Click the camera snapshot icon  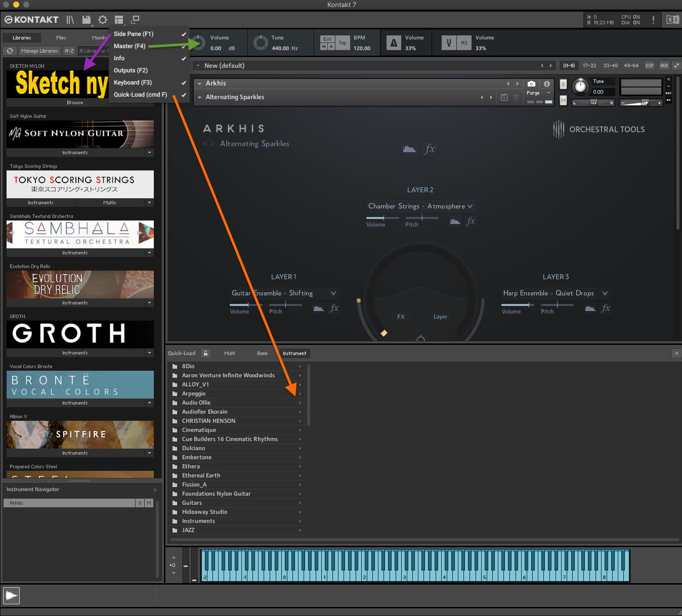pos(531,84)
